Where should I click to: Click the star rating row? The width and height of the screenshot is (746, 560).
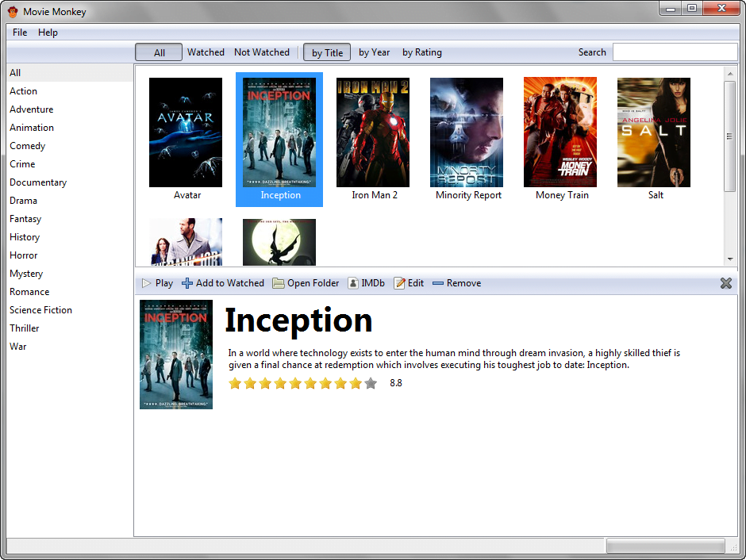(302, 383)
